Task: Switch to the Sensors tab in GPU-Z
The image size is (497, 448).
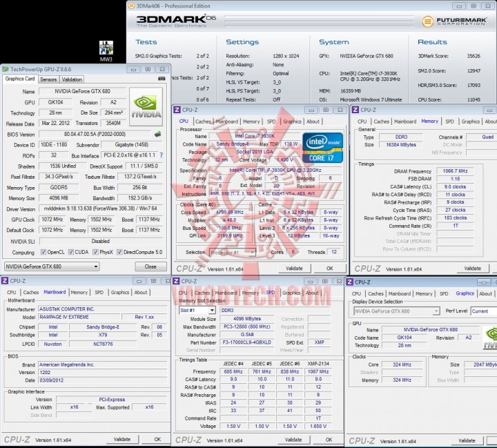Action: pos(48,79)
